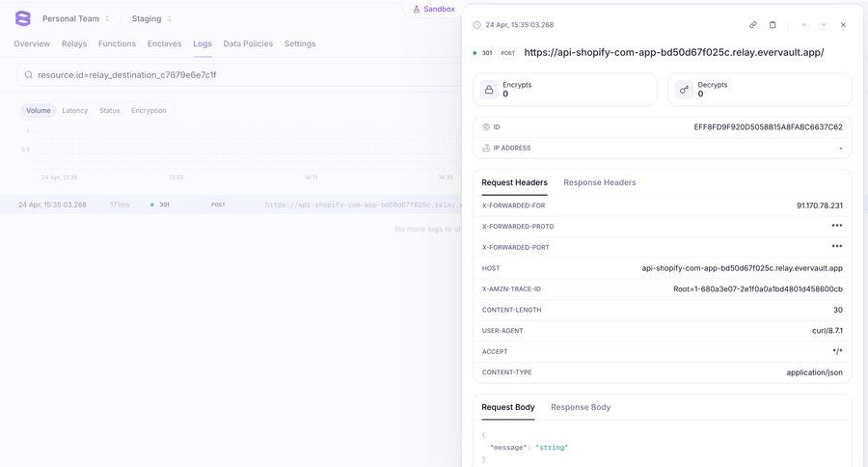868x467 pixels.
Task: Click the CONTENT-LENGTH value 30
Action: coord(838,311)
